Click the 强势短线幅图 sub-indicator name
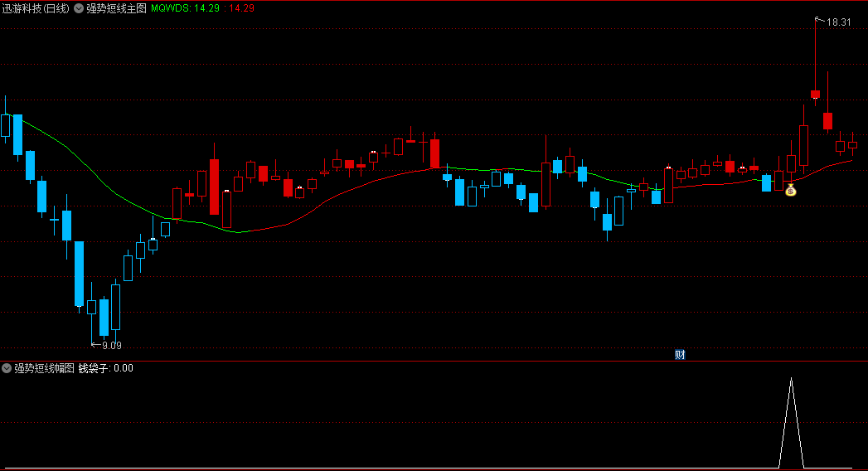 pyautogui.click(x=44, y=368)
